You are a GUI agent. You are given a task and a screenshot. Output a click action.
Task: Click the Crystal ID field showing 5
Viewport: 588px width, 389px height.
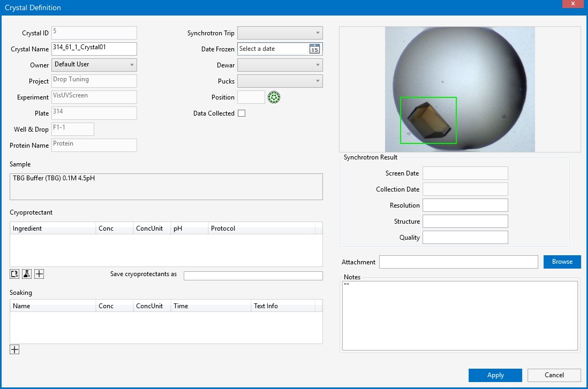pyautogui.click(x=94, y=33)
